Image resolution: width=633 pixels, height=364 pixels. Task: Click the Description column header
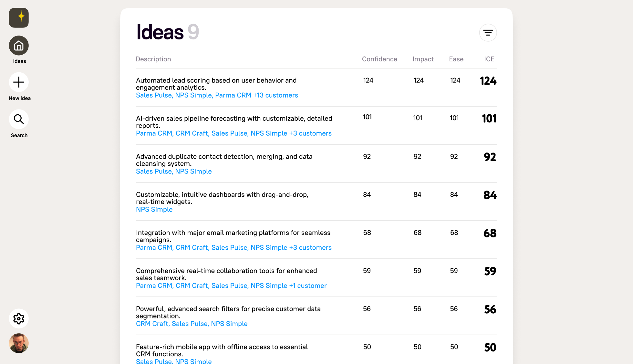pyautogui.click(x=153, y=59)
